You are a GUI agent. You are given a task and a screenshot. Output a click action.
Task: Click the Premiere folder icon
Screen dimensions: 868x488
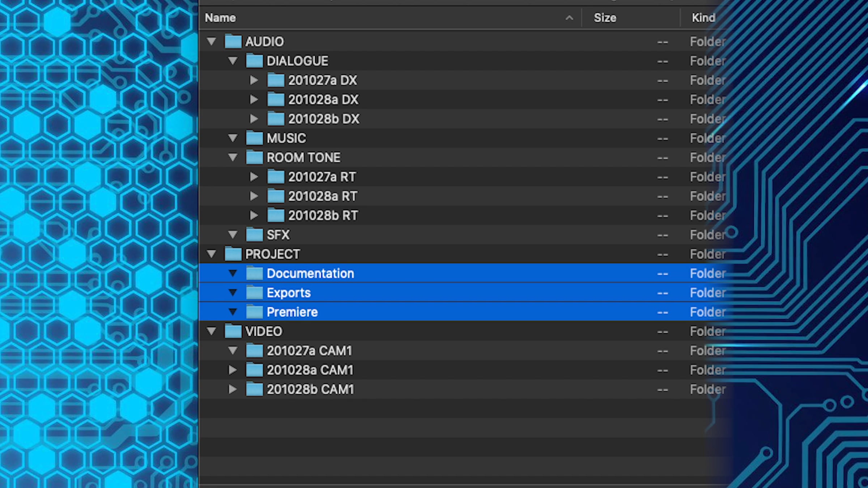[254, 312]
